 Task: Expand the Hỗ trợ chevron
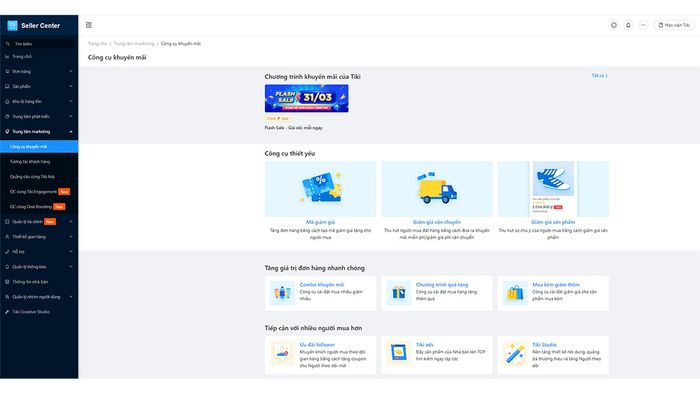tap(71, 252)
